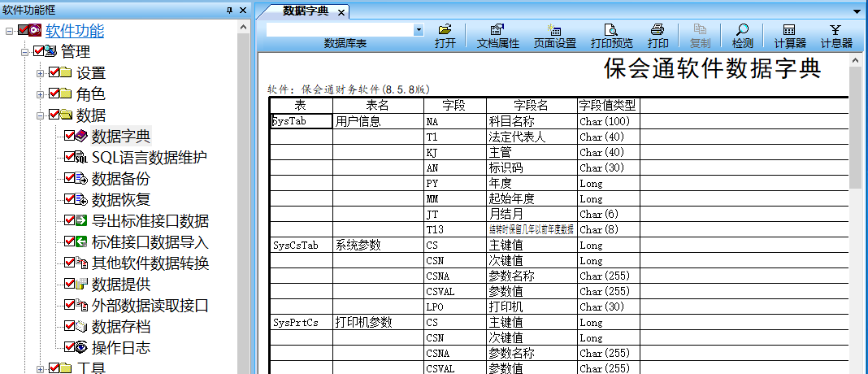Open the 数据库表 dropdown arrow
The image size is (868, 374).
point(419,30)
